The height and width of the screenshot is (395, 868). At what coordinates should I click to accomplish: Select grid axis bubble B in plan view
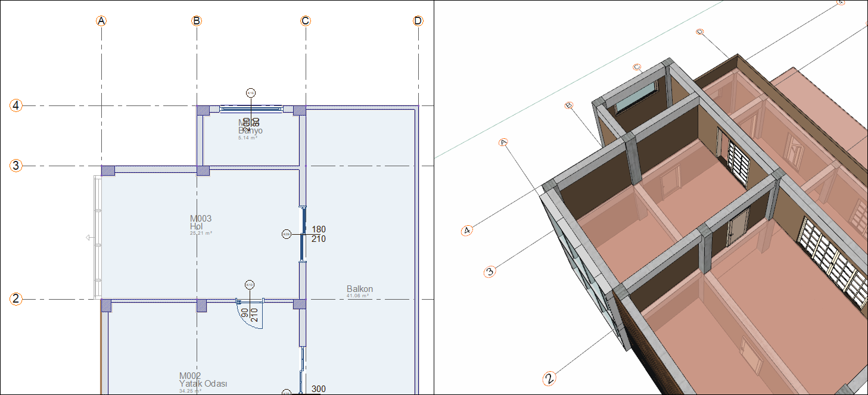pyautogui.click(x=197, y=21)
